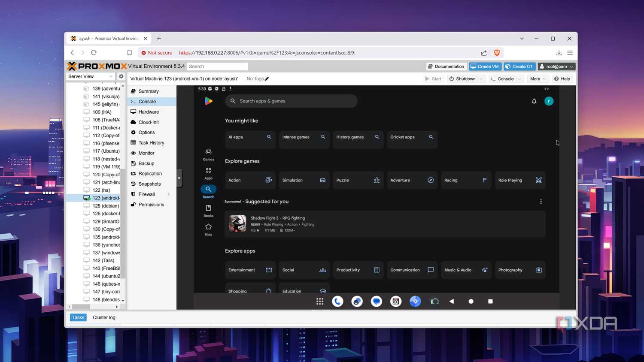Tap Android back navigation triangle
The height and width of the screenshot is (362, 644).
(x=452, y=302)
